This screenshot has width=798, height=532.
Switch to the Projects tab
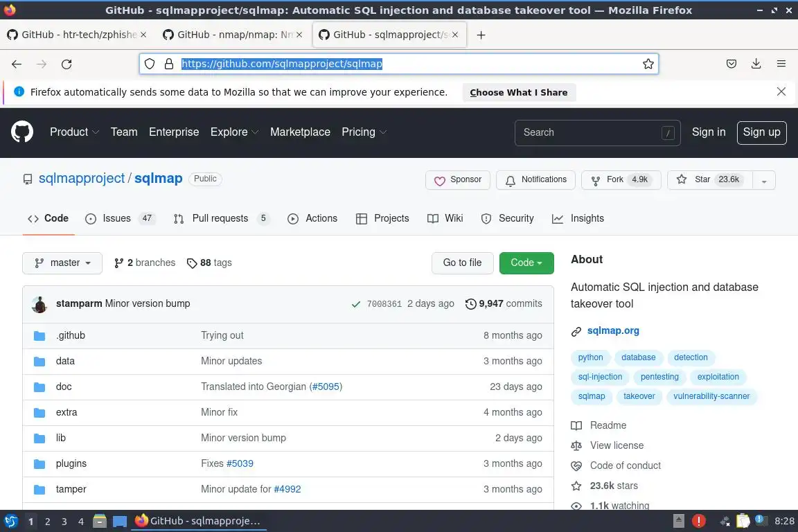coord(382,218)
